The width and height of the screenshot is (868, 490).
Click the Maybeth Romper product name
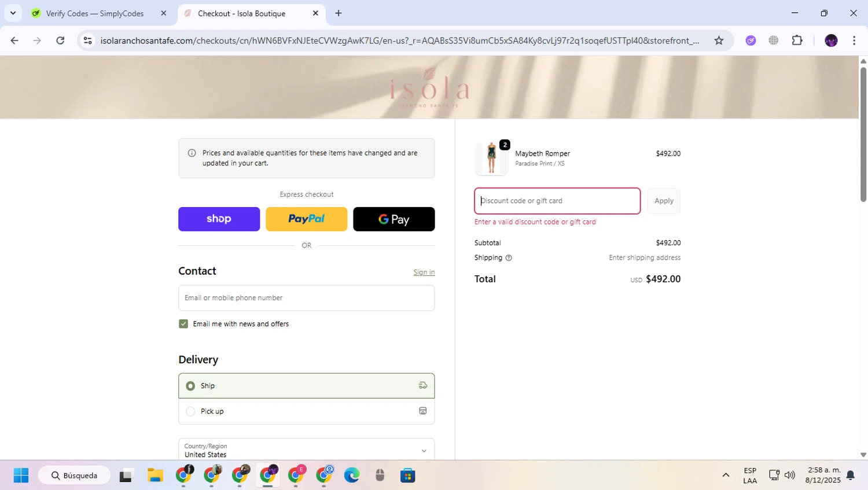pos(543,153)
